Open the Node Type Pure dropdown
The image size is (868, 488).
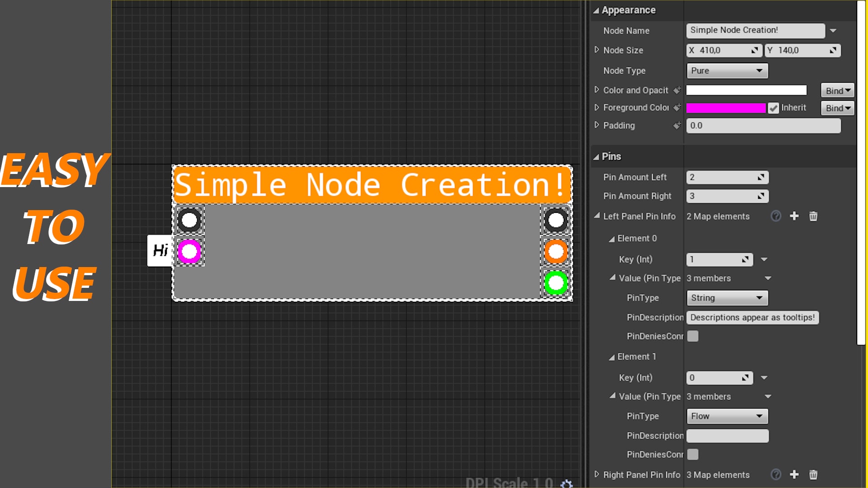(x=726, y=70)
